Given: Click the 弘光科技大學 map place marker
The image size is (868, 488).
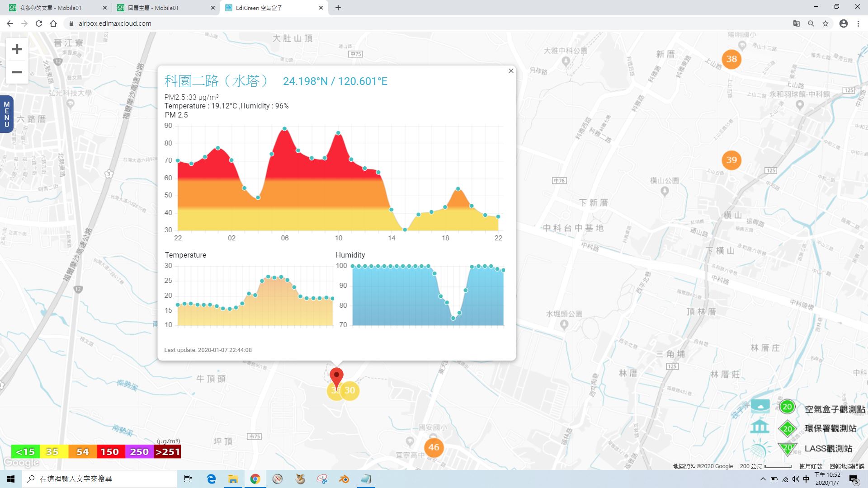Looking at the screenshot, I should 70,104.
